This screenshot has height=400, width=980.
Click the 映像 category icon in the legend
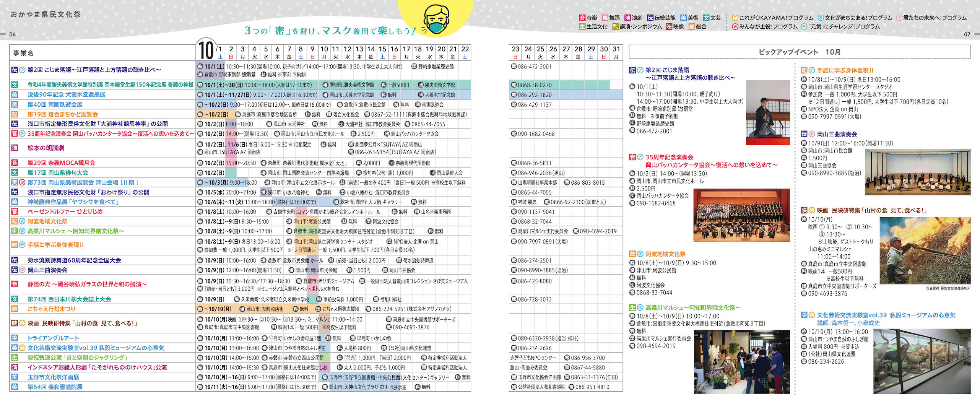coord(669,26)
